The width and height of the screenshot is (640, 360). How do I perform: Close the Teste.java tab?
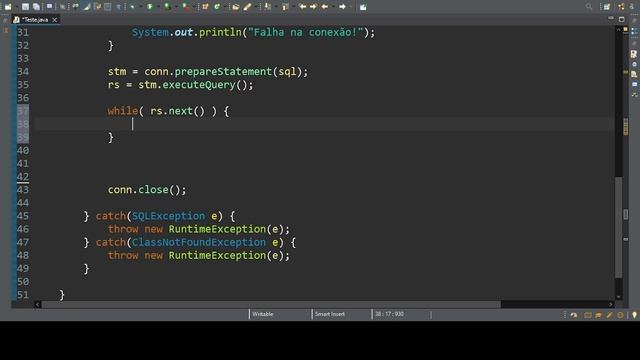pyautogui.click(x=55, y=20)
